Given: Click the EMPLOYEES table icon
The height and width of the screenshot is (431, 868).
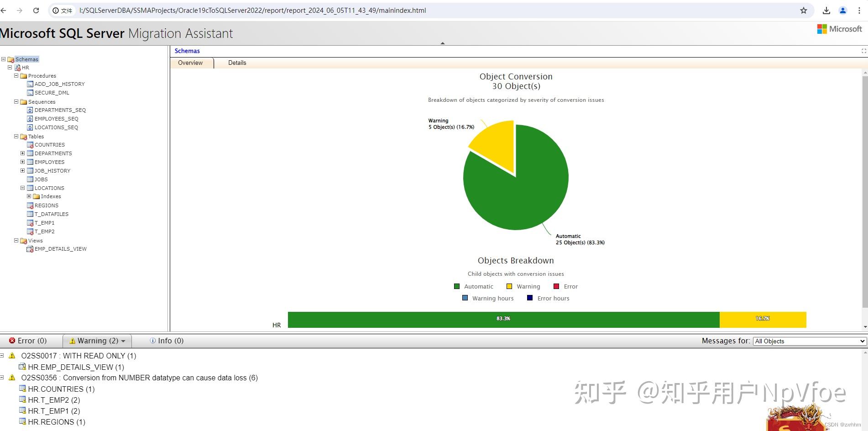Looking at the screenshot, I should [x=30, y=162].
